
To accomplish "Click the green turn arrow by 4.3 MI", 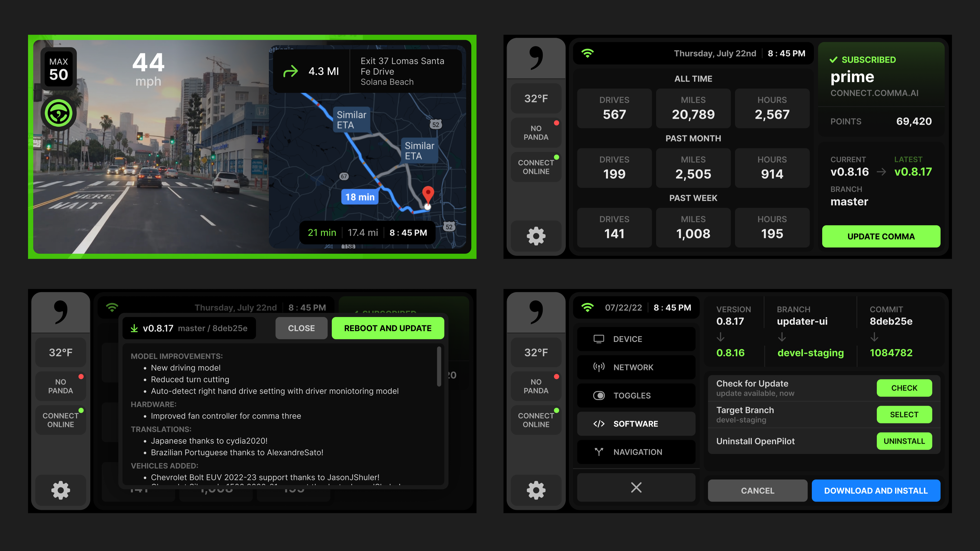I will pos(291,71).
